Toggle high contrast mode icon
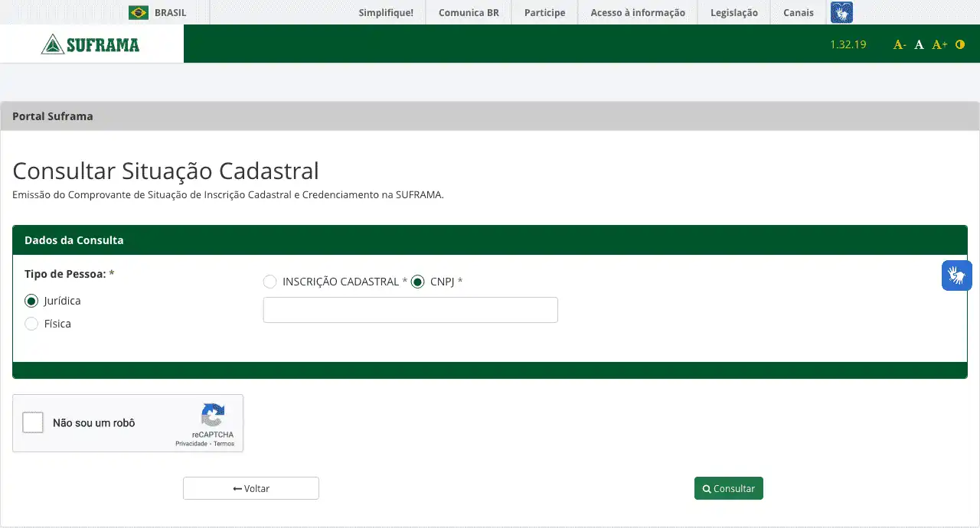The image size is (980, 528). click(x=960, y=45)
